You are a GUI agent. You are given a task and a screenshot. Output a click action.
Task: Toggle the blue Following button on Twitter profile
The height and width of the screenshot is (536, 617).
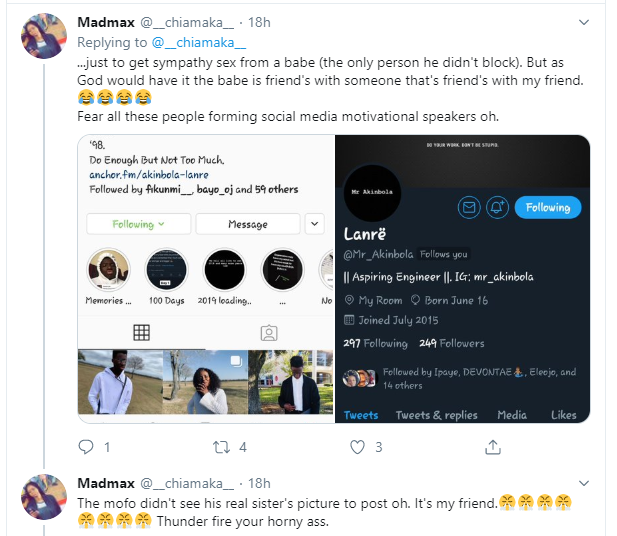pos(548,207)
